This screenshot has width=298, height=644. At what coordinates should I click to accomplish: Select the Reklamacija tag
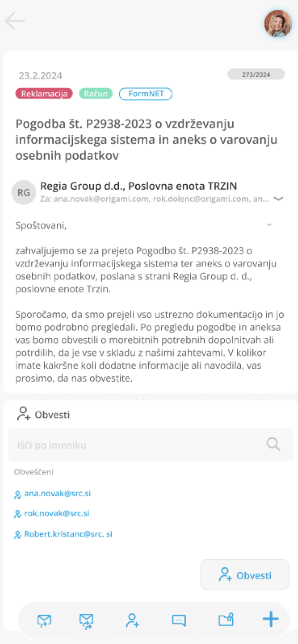[44, 94]
